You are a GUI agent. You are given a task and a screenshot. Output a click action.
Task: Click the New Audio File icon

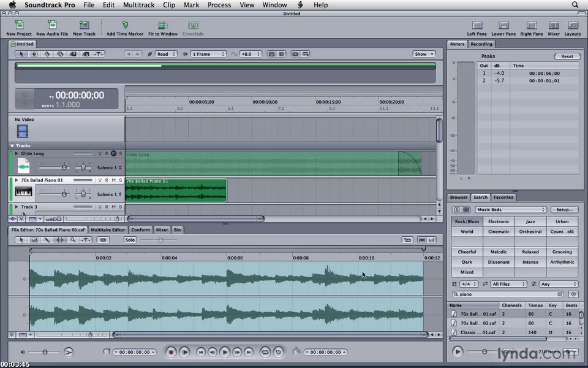[52, 25]
